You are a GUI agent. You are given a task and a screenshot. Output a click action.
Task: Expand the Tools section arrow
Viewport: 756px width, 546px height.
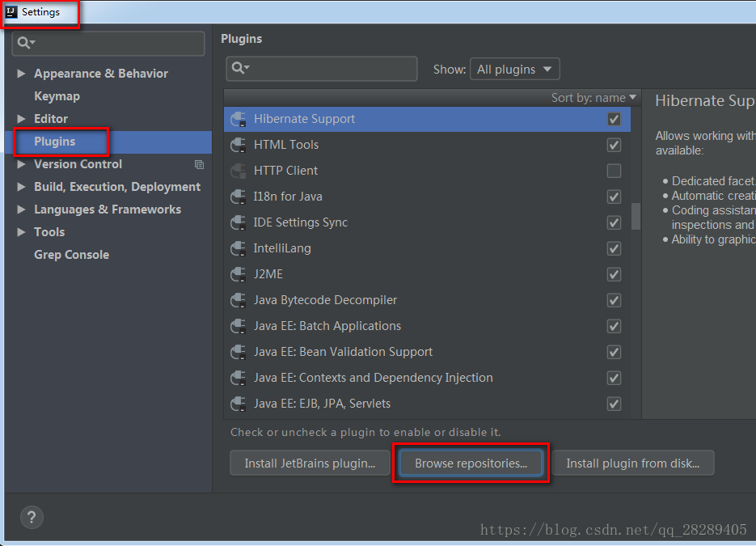tap(21, 232)
